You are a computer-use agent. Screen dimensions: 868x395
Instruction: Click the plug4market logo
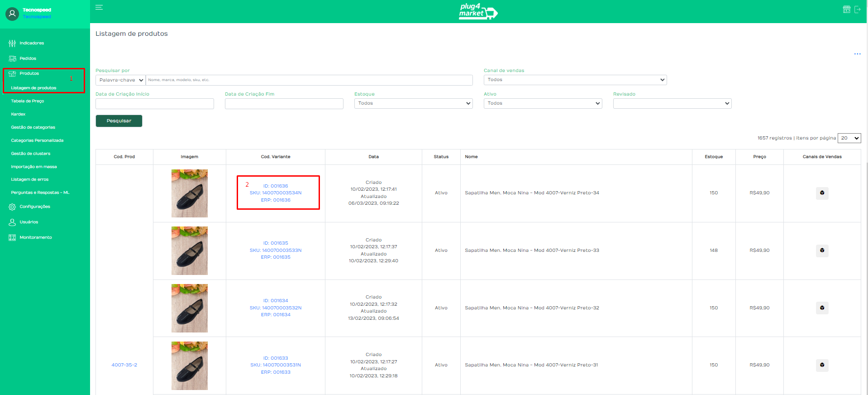tap(478, 11)
